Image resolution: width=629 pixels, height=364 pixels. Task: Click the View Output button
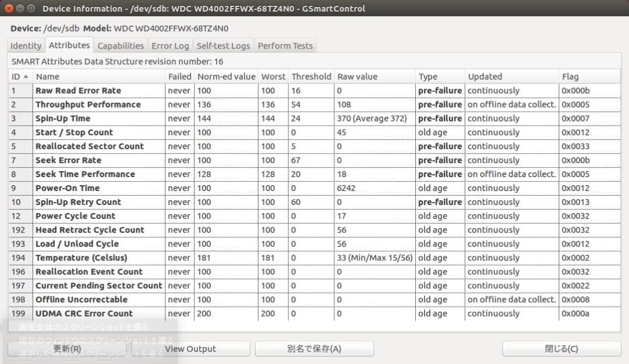(x=190, y=349)
